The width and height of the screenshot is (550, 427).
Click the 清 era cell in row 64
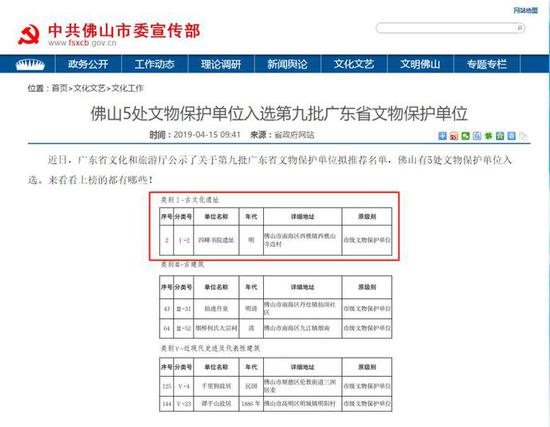coord(251,328)
